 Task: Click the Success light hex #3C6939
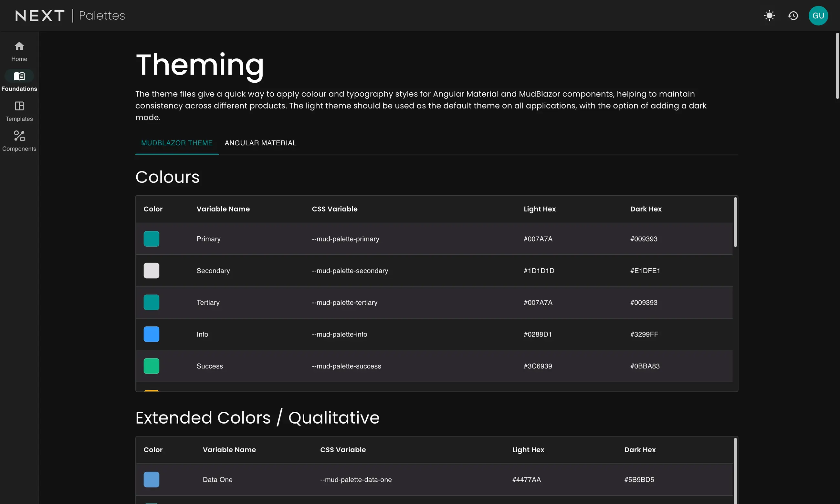(x=538, y=366)
